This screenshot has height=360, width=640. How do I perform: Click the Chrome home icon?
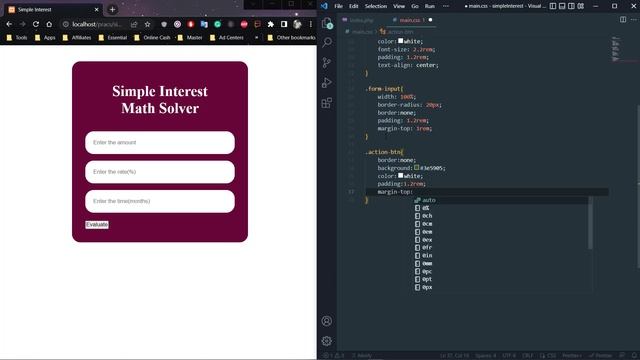click(49, 24)
